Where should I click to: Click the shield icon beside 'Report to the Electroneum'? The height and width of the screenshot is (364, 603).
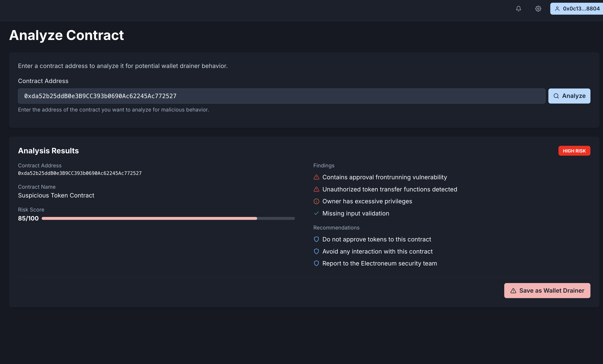[x=316, y=263]
